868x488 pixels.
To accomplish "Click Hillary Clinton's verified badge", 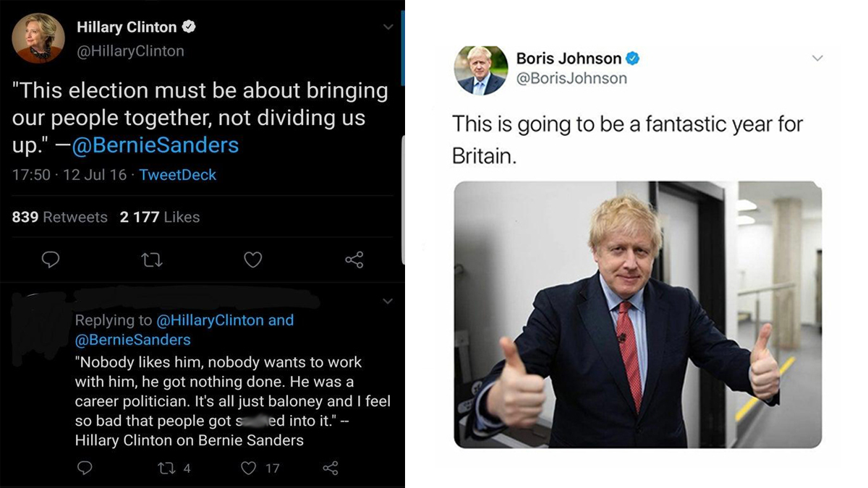I will 189,27.
